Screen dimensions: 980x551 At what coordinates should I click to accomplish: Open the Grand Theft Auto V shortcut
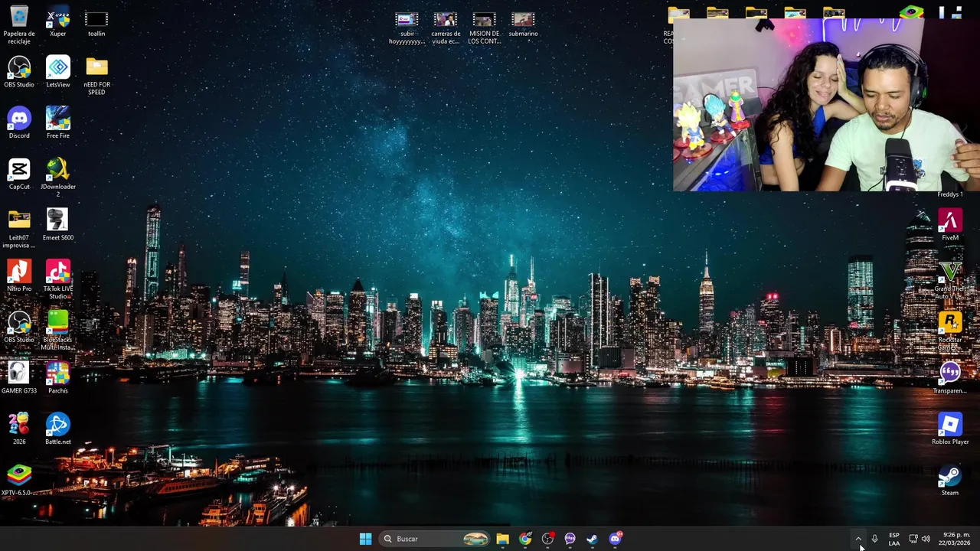point(950,280)
